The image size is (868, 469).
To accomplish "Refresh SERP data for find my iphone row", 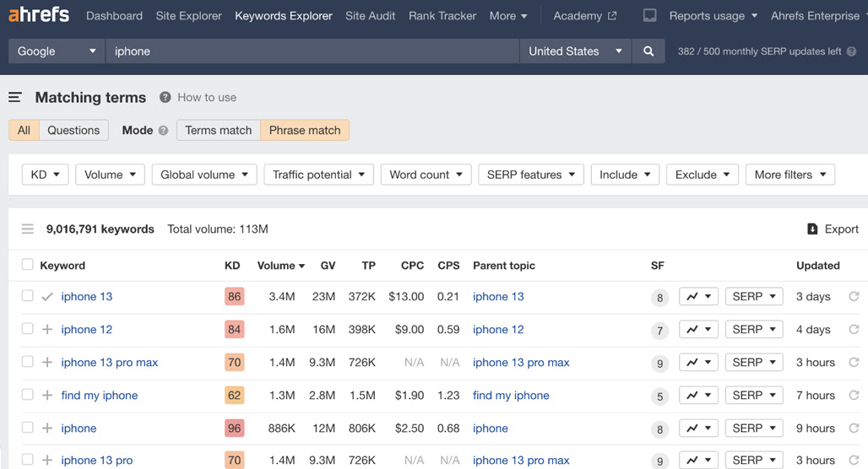I will [x=854, y=396].
